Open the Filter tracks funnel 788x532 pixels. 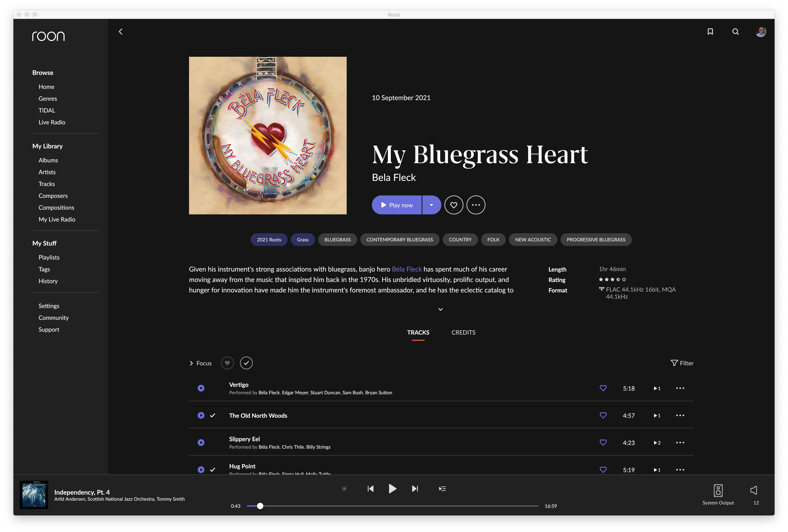[682, 363]
